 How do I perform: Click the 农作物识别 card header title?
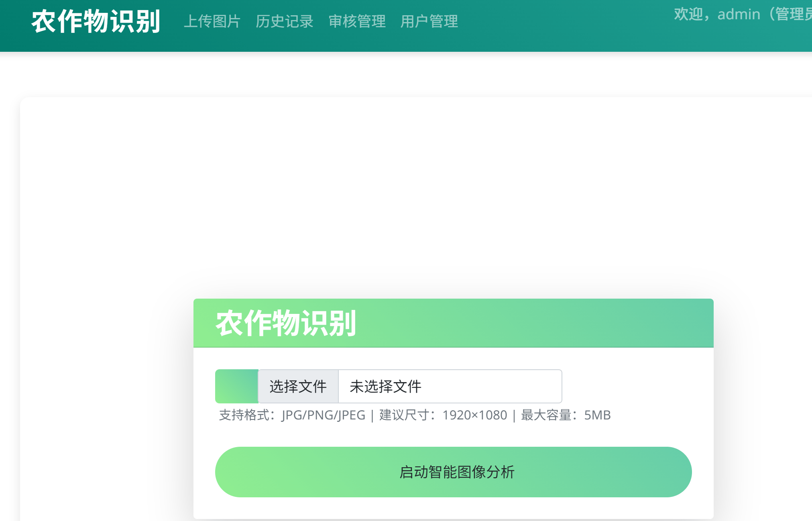pos(286,323)
